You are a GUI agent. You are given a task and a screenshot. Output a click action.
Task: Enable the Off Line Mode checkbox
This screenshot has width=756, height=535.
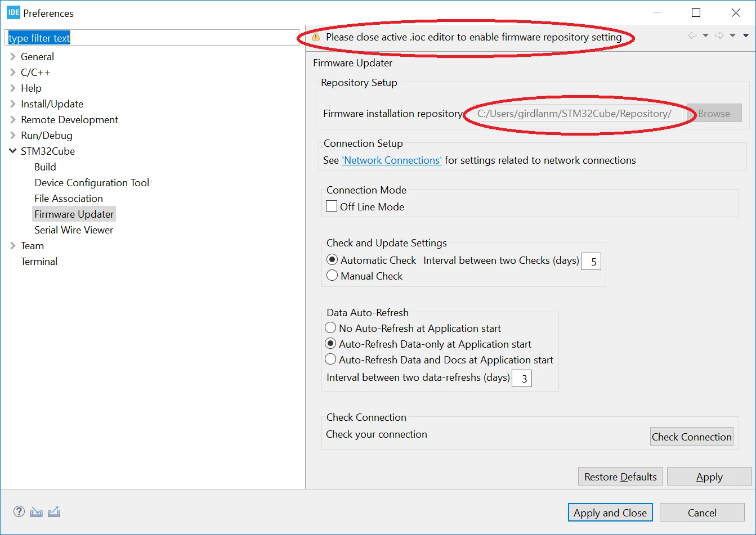coord(332,206)
